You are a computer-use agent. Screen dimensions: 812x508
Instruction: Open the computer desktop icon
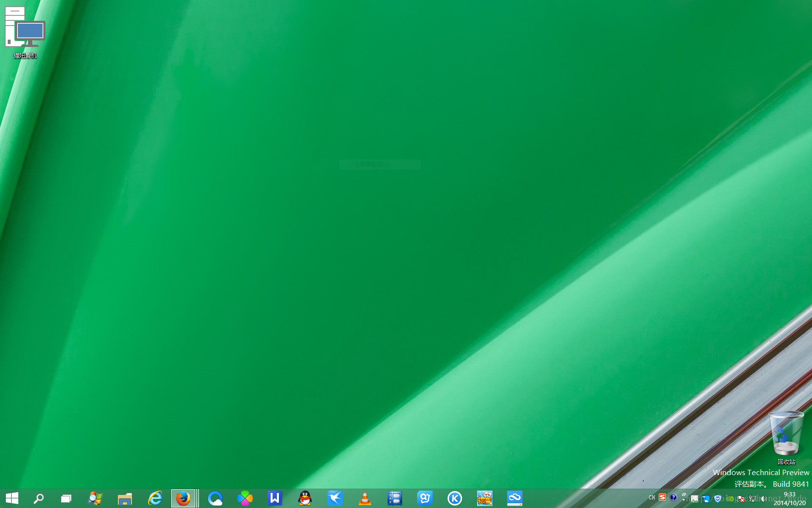click(25, 32)
